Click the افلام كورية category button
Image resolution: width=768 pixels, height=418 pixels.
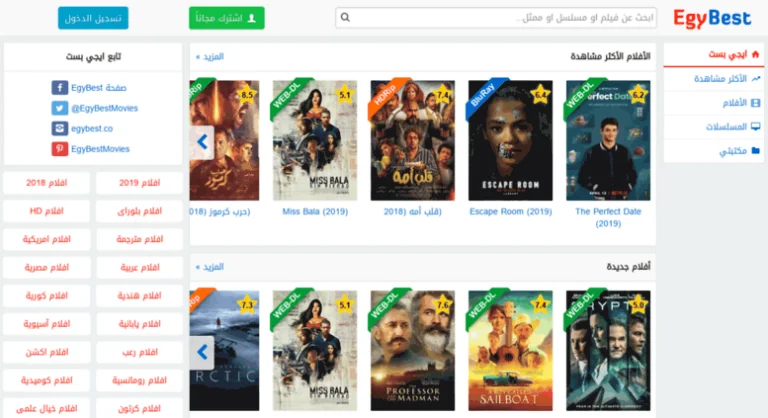[47, 295]
